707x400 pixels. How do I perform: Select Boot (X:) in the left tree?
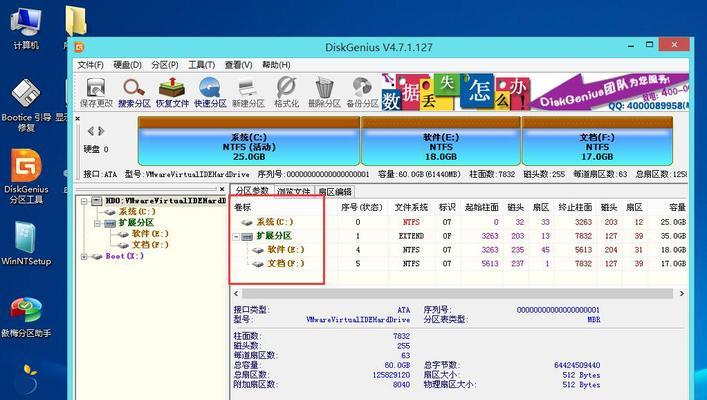tap(124, 256)
